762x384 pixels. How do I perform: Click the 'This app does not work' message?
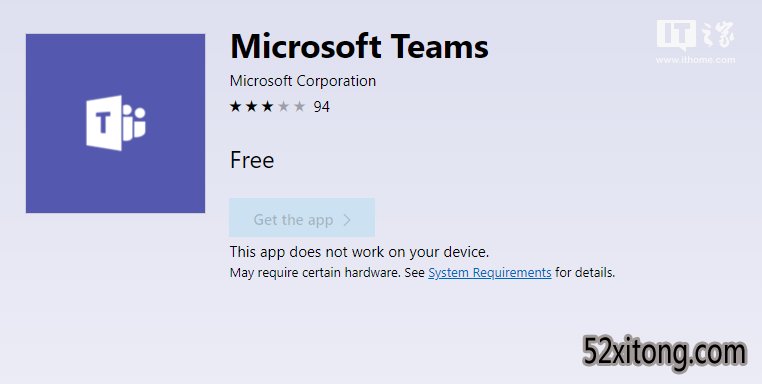pyautogui.click(x=359, y=252)
